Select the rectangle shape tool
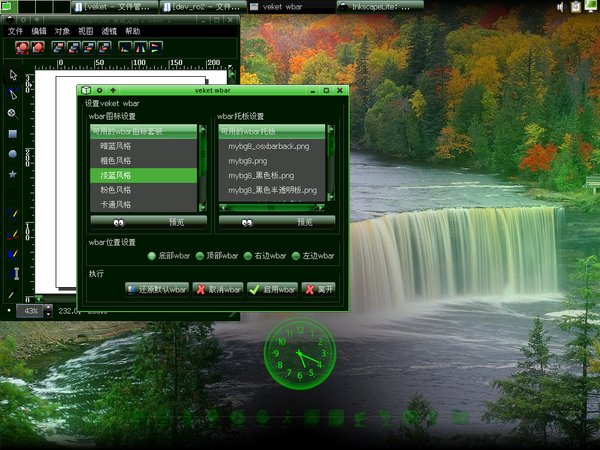The image size is (600, 450). (13, 133)
